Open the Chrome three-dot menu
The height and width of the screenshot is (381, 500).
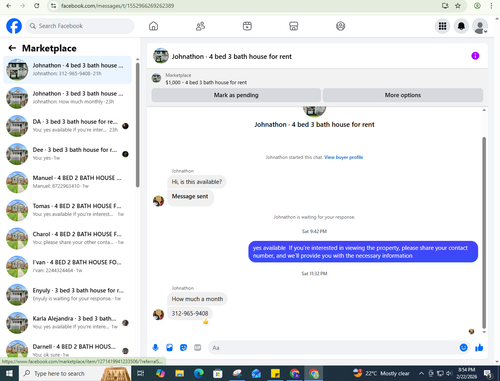(491, 6)
